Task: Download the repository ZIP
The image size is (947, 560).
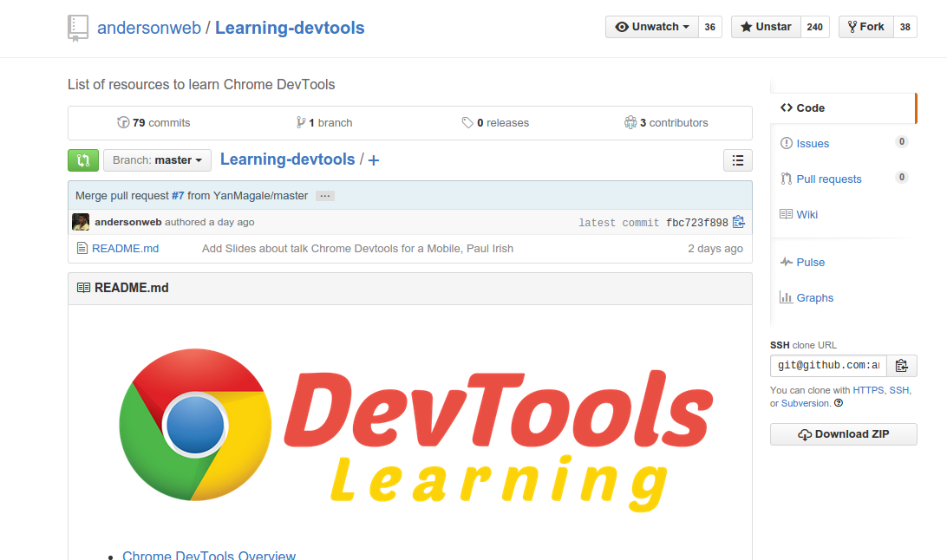Action: tap(844, 434)
